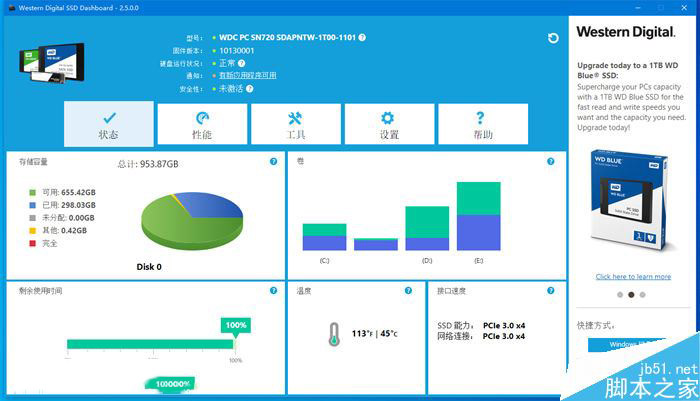Image resolution: width=700 pixels, height=401 pixels.
Task: Click the gray 未分配 legend swatch
Action: (x=32, y=218)
